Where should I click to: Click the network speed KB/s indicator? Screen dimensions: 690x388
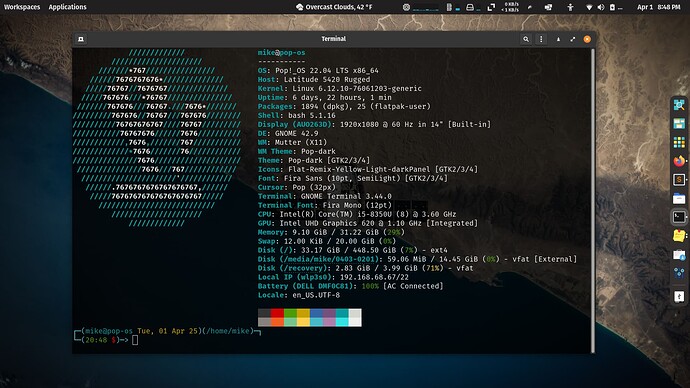(x=510, y=7)
